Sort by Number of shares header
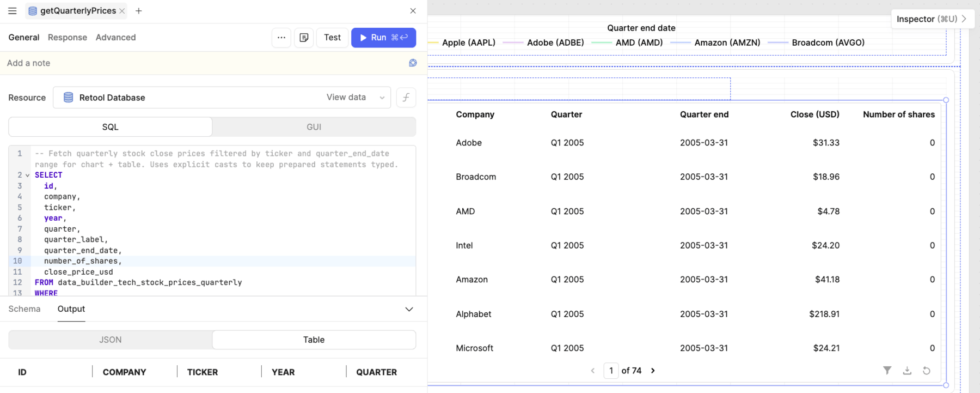Screen dimensions: 980x393 (x=898, y=114)
